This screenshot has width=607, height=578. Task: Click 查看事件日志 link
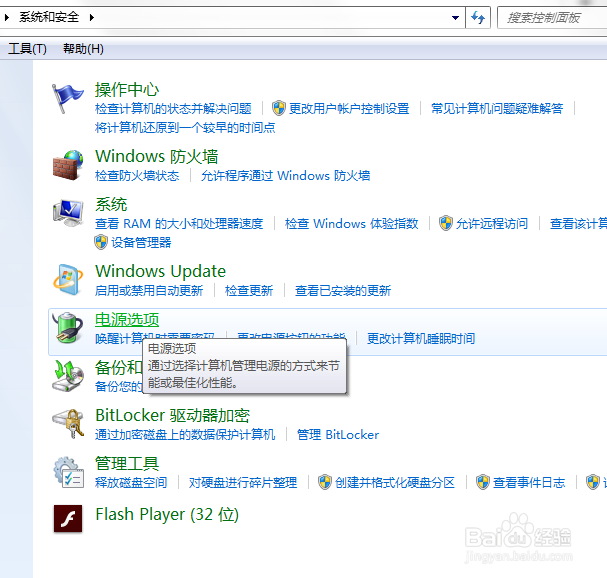coord(529,482)
